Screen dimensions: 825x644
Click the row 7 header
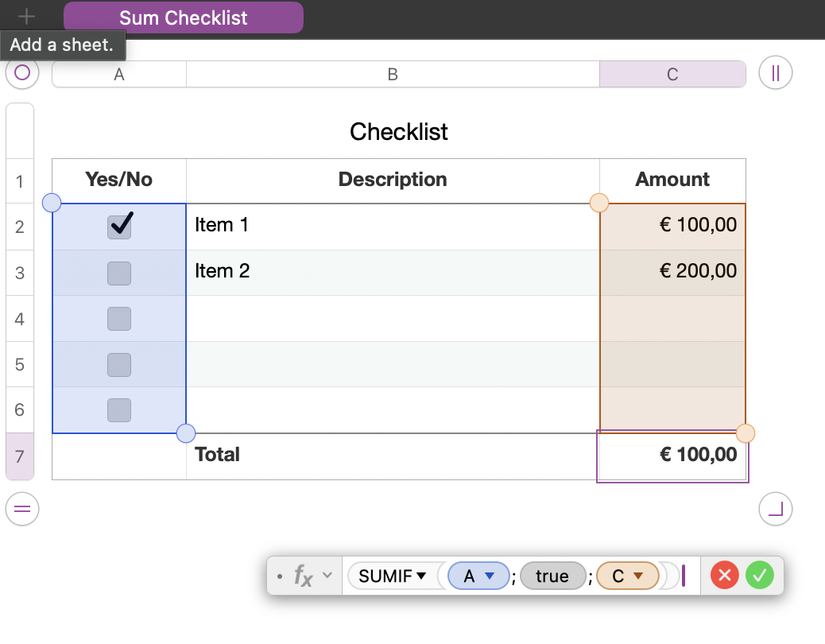click(20, 456)
